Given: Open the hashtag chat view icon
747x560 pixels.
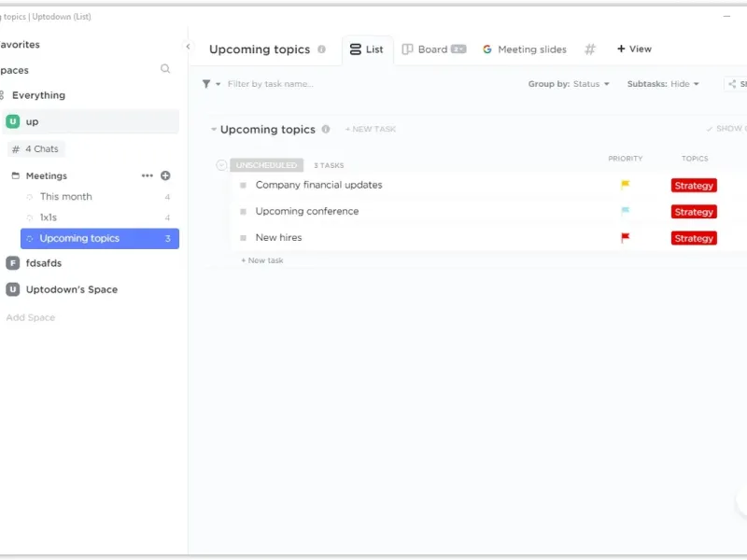Looking at the screenshot, I should (590, 49).
